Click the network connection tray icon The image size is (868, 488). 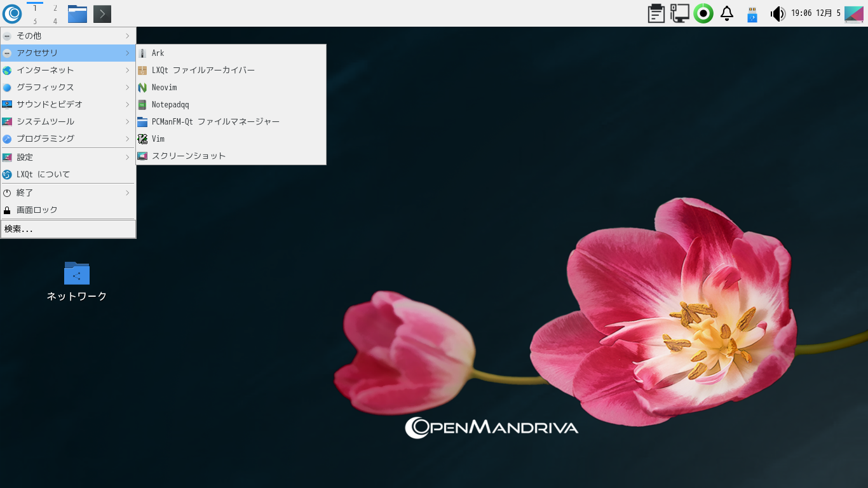click(x=679, y=13)
